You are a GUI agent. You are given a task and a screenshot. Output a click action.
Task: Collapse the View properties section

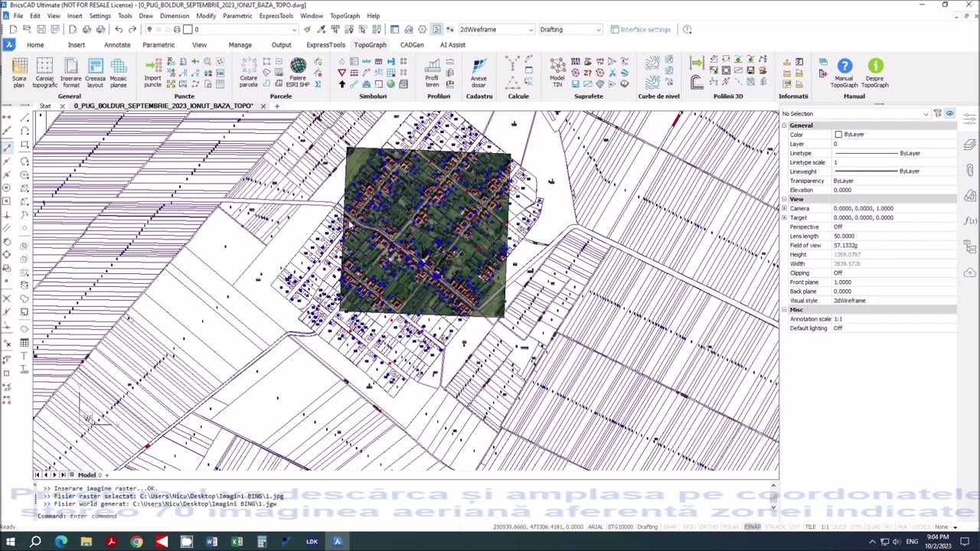[x=784, y=199]
